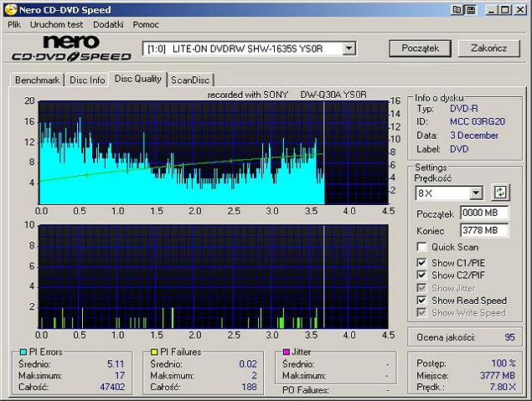
Task: Expand the 8X speed dropdown
Action: 477,193
